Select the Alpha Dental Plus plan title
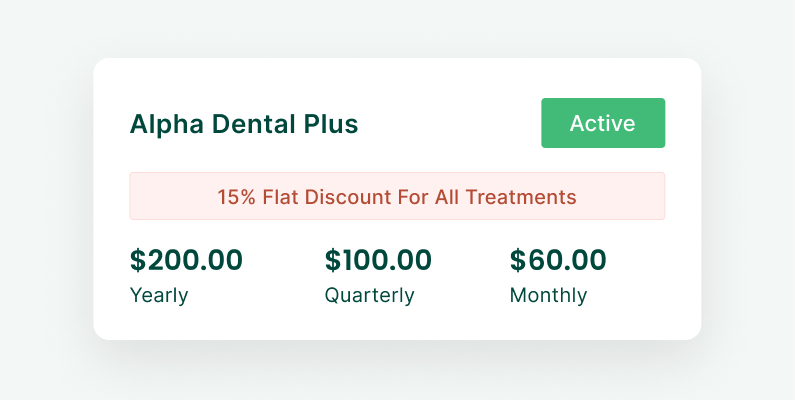This screenshot has height=400, width=795. (x=244, y=125)
